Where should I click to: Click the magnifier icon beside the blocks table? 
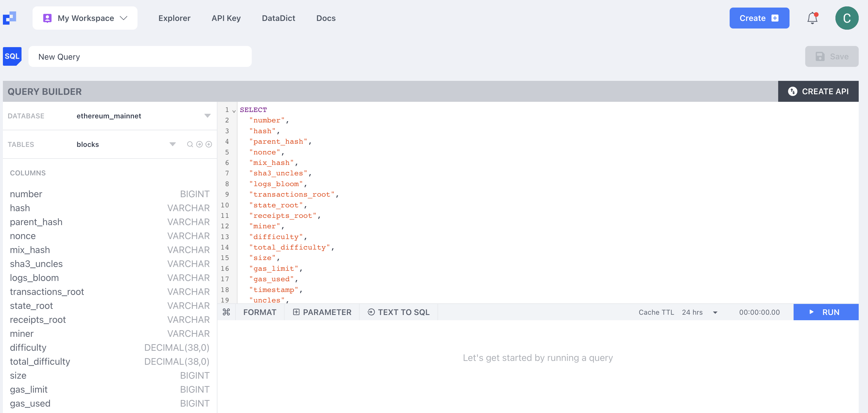pos(190,144)
